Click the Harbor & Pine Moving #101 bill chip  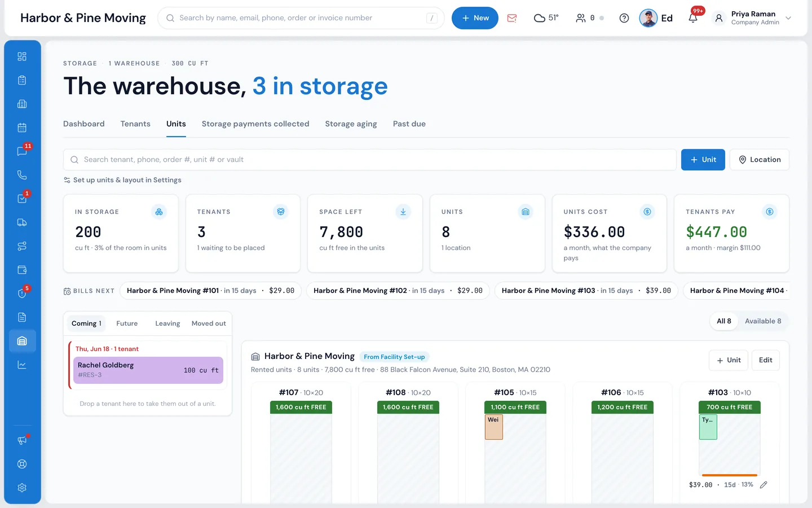[211, 291]
